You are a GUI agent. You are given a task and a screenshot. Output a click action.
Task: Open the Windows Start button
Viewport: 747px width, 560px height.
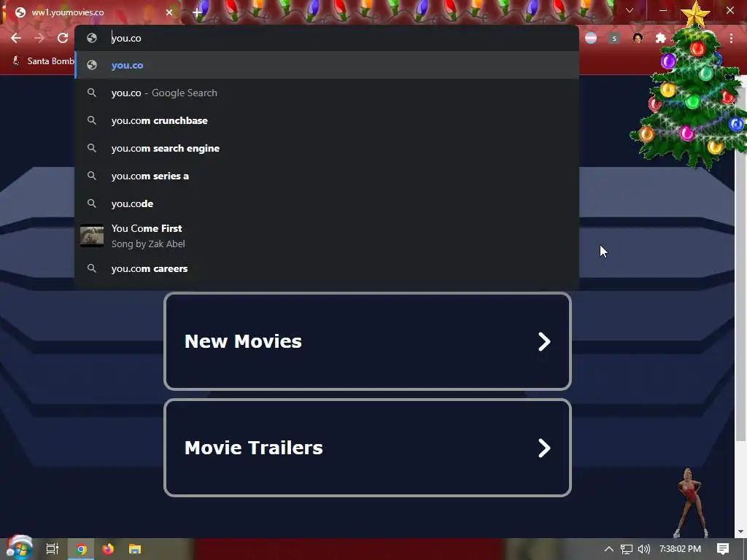[19, 548]
